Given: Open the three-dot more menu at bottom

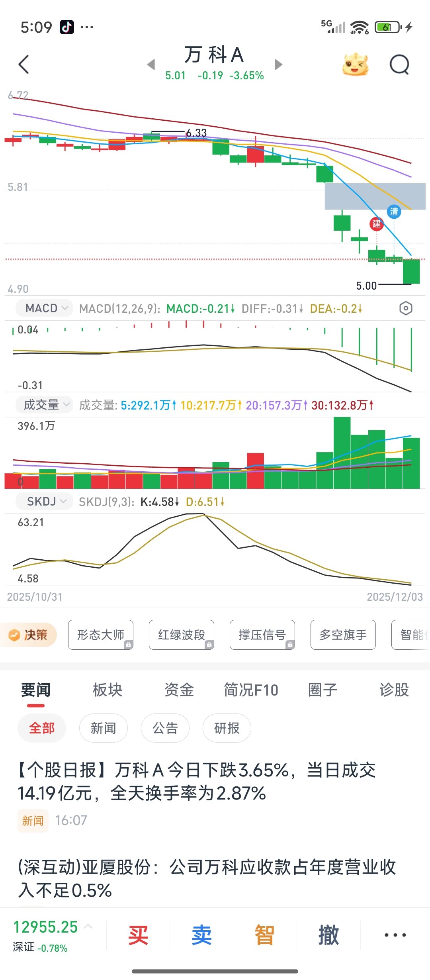Looking at the screenshot, I should pyautogui.click(x=395, y=935).
